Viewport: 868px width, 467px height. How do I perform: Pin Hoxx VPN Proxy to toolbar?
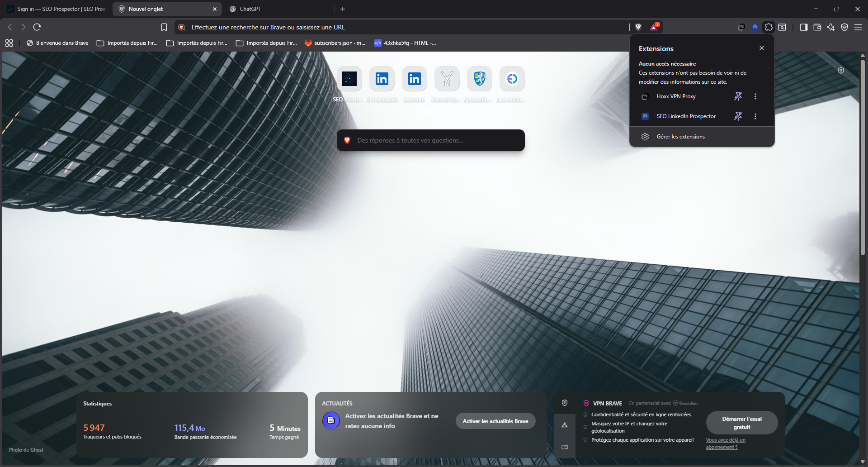pos(738,96)
